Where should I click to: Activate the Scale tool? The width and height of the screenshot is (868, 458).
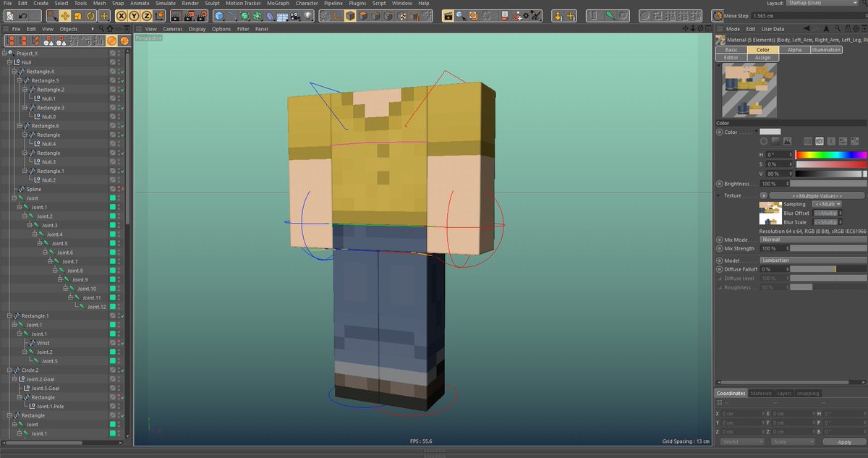[x=78, y=15]
